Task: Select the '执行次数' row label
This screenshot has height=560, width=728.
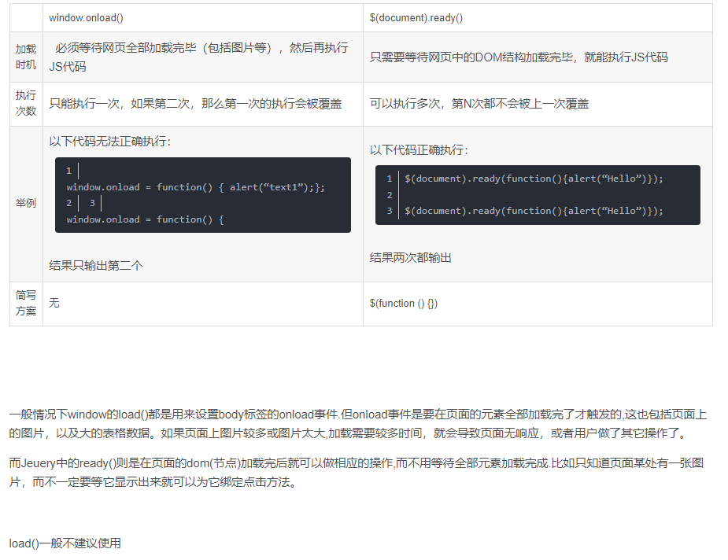Action: (x=26, y=103)
